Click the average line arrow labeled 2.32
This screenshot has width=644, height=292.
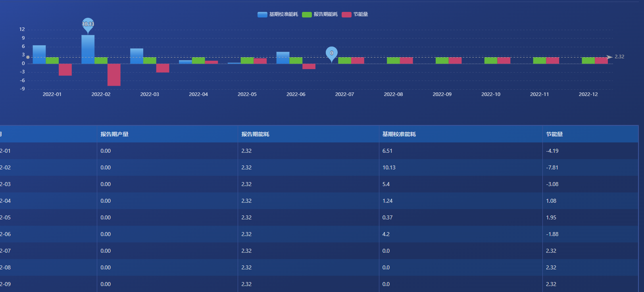click(609, 57)
